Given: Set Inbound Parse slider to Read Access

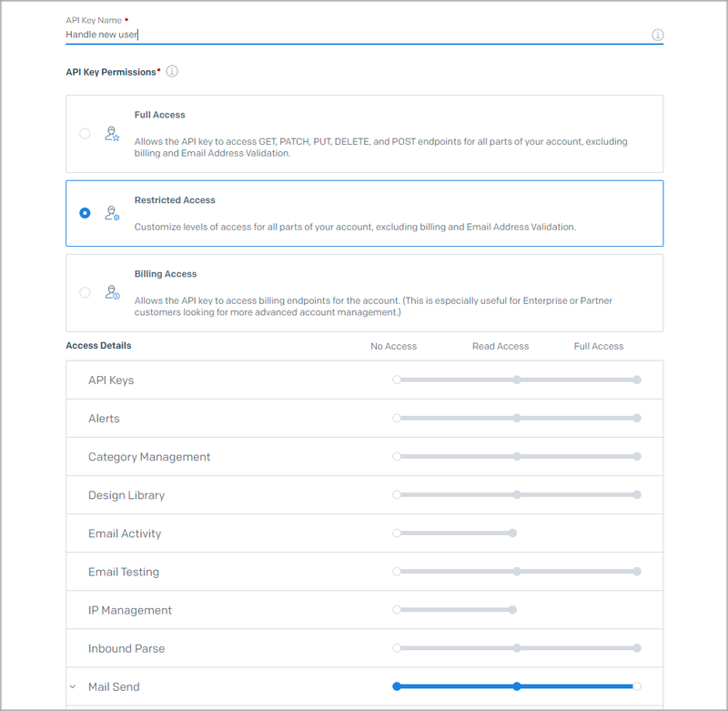Looking at the screenshot, I should point(517,648).
